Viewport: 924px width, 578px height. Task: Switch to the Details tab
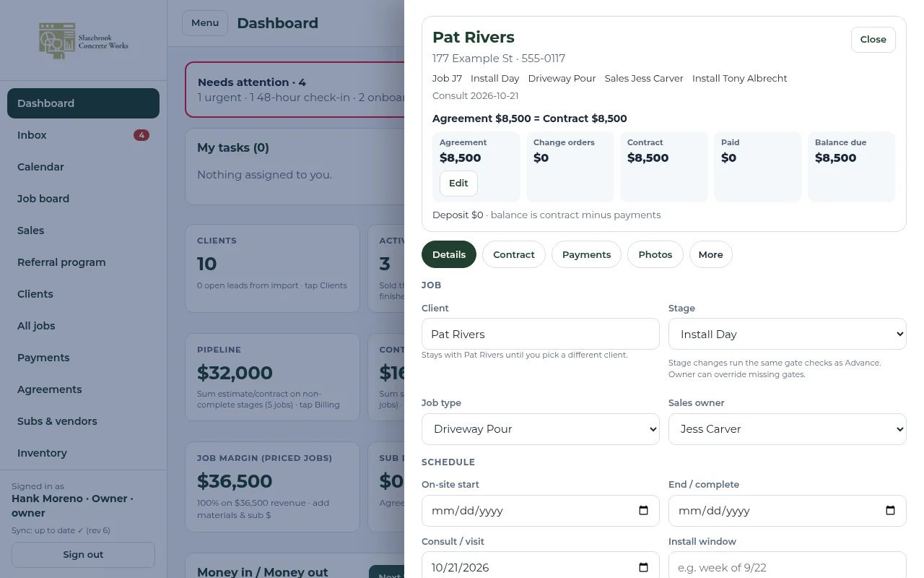pos(449,254)
